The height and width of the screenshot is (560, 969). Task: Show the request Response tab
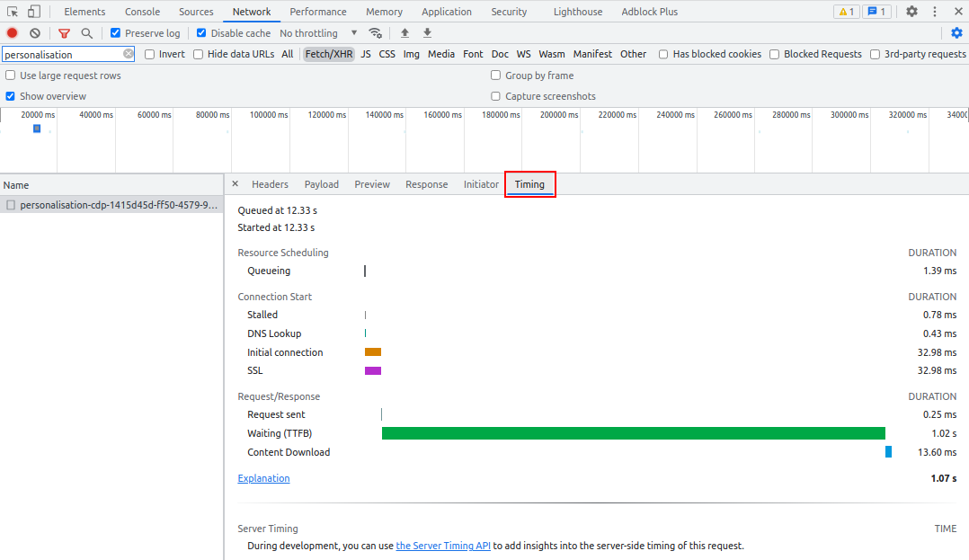[426, 184]
